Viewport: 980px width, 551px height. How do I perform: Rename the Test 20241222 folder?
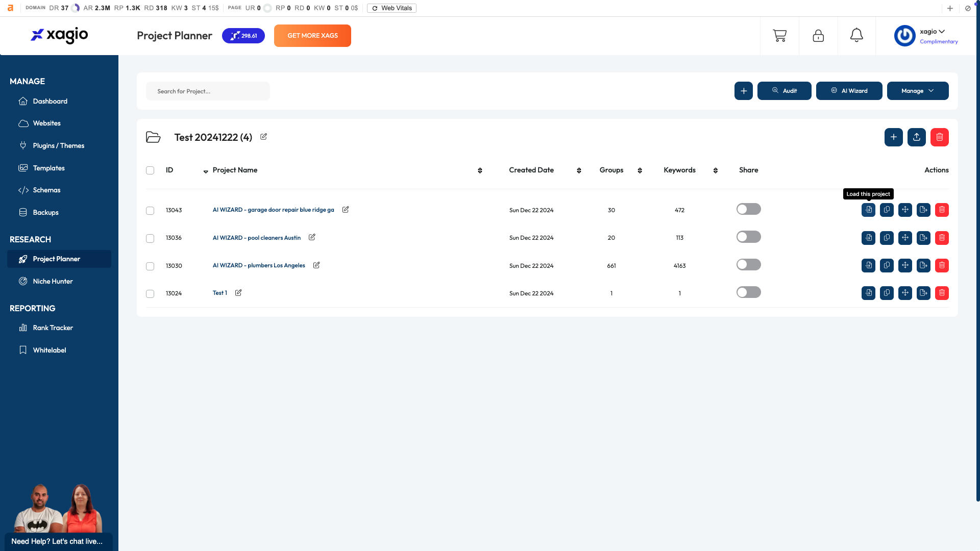coord(264,137)
